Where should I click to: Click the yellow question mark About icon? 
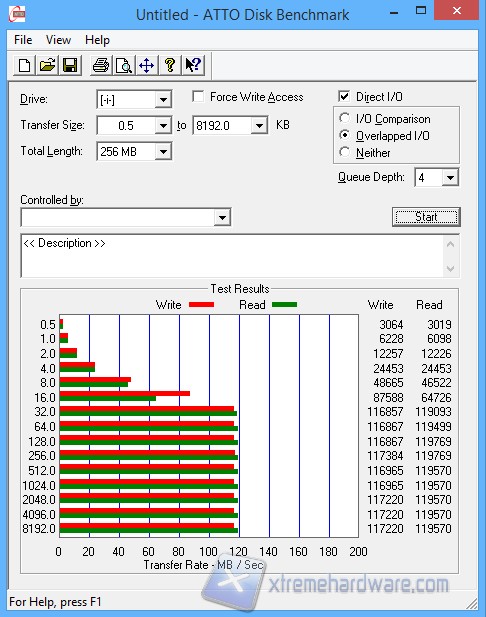click(170, 65)
